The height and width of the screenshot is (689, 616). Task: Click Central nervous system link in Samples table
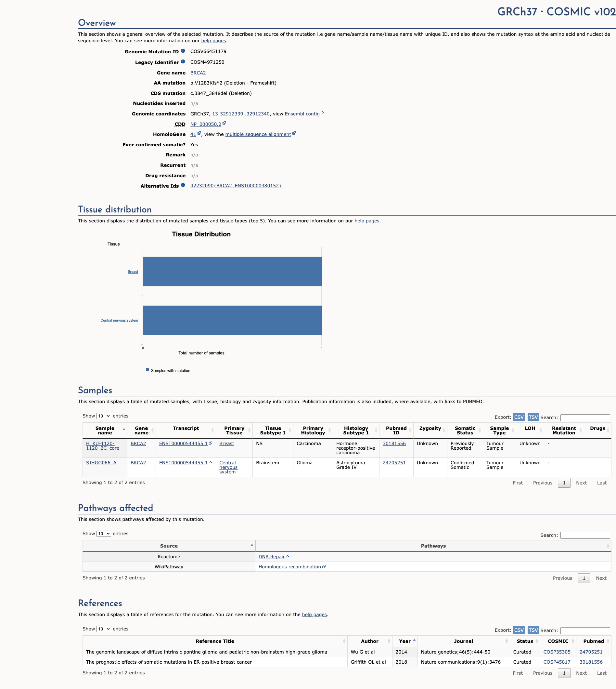click(228, 468)
